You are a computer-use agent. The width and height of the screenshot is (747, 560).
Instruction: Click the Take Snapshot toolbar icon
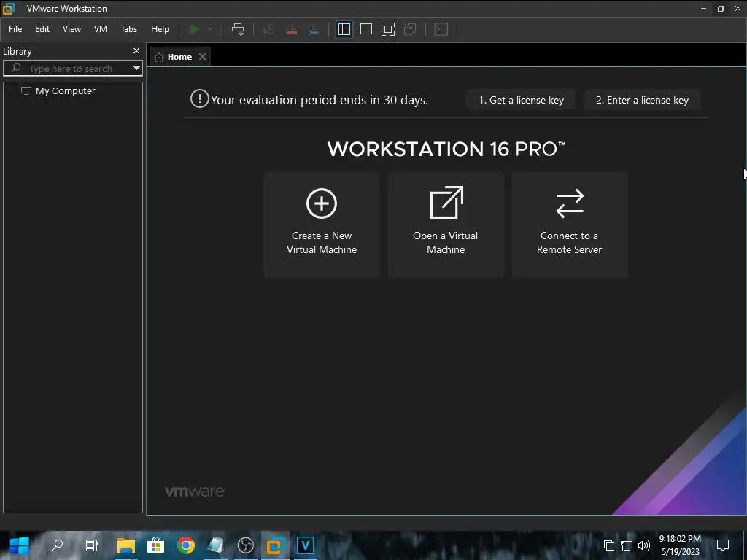[268, 29]
